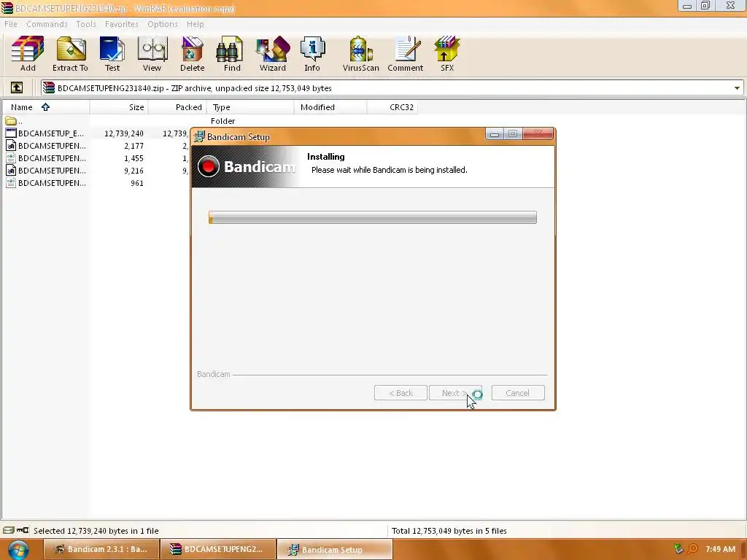
Task: Open the Comment tool
Action: pyautogui.click(x=406, y=54)
